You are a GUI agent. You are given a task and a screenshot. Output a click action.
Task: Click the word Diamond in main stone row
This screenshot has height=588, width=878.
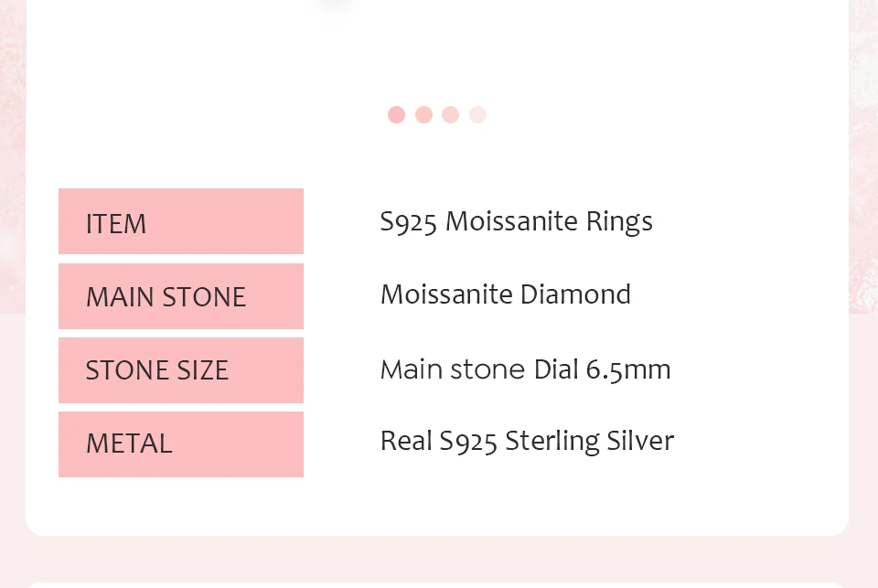575,295
